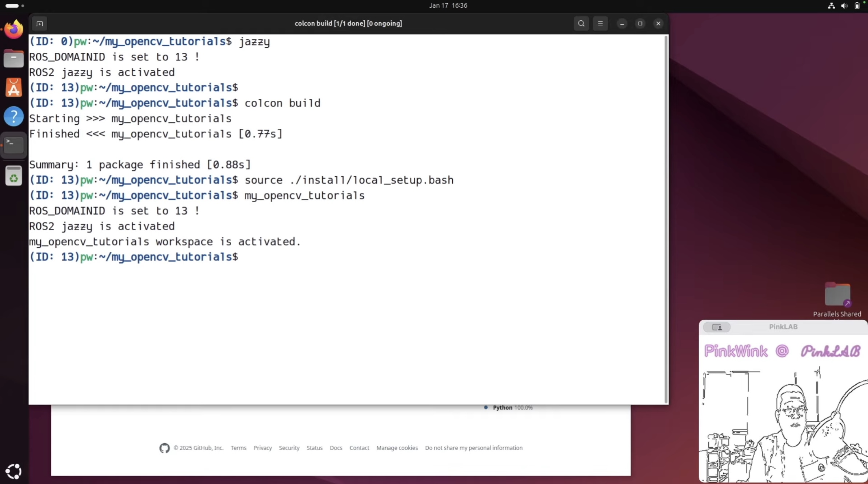
Task: Click the PinkLAB window picture-in-picture button
Action: (717, 327)
